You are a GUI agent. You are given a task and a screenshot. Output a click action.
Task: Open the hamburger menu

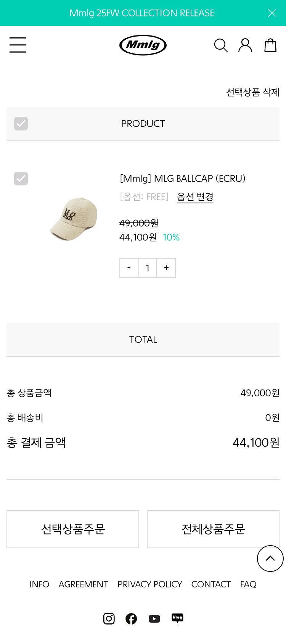pyautogui.click(x=18, y=45)
